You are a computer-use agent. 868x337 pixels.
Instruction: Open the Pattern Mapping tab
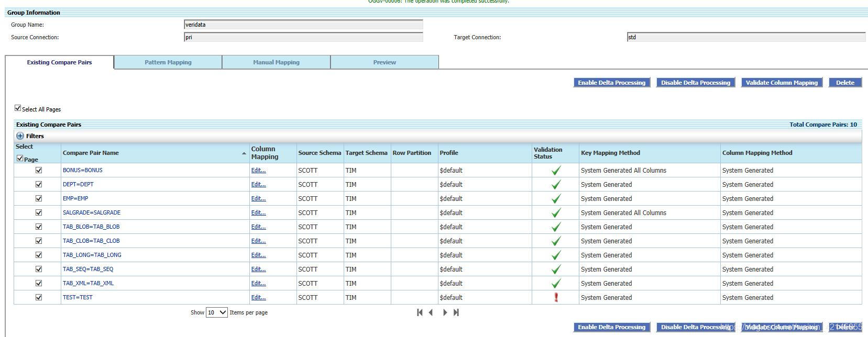point(168,62)
